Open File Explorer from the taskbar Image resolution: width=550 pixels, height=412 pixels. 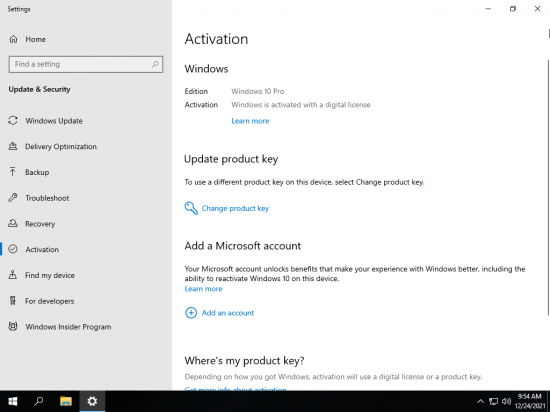coord(66,401)
